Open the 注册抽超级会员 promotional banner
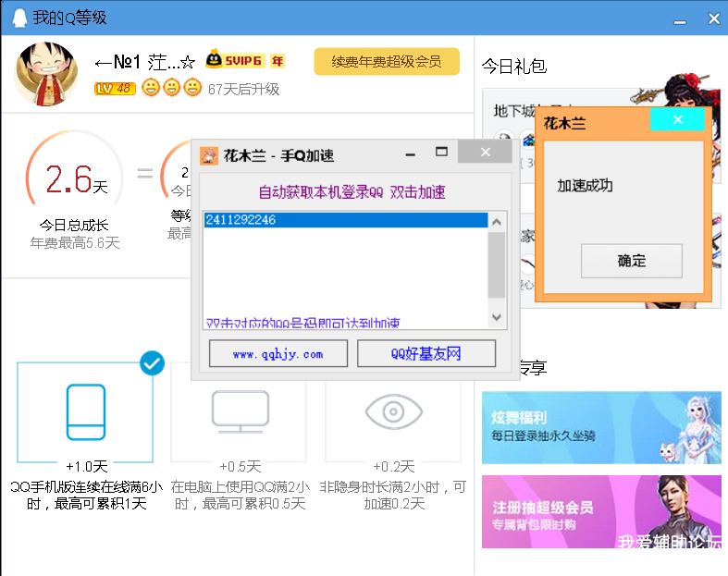 pyautogui.click(x=601, y=511)
